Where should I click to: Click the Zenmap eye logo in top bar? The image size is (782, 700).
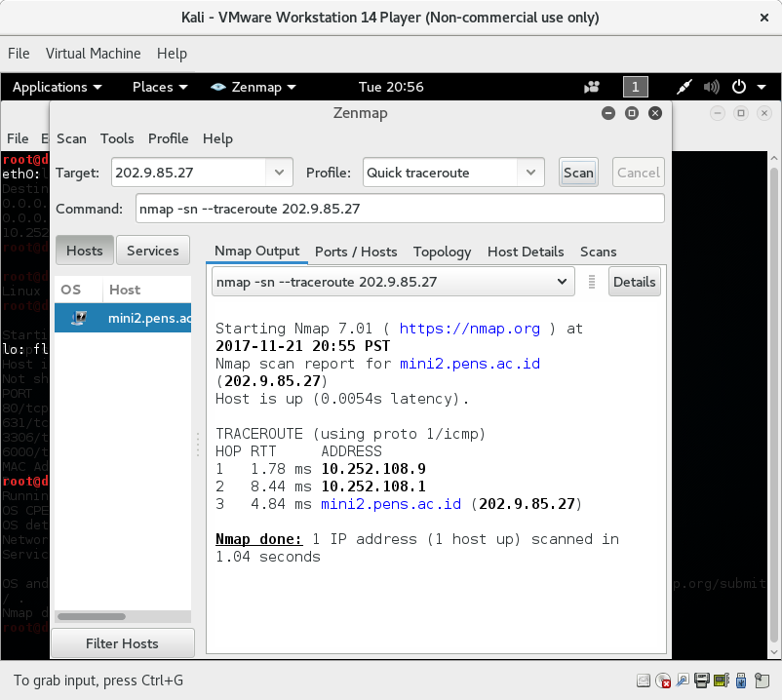click(x=218, y=87)
